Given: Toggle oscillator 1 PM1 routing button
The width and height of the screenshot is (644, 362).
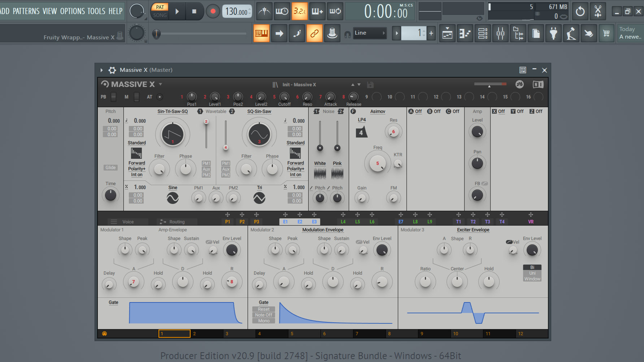Looking at the screenshot, I should coord(206,163).
